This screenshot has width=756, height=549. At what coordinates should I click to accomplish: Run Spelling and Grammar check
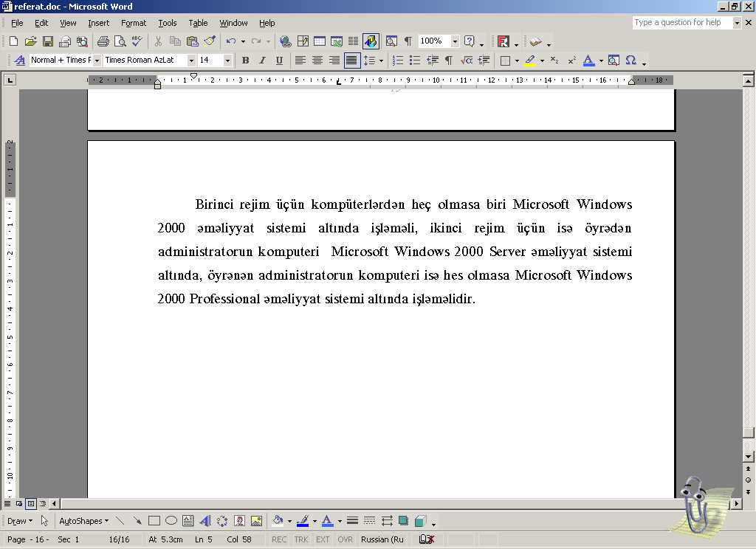pos(137,41)
